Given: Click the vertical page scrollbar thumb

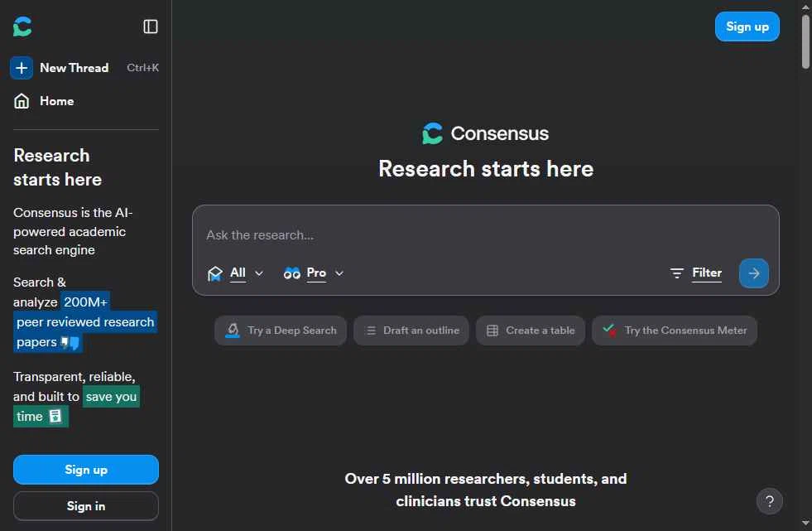Looking at the screenshot, I should (805, 41).
